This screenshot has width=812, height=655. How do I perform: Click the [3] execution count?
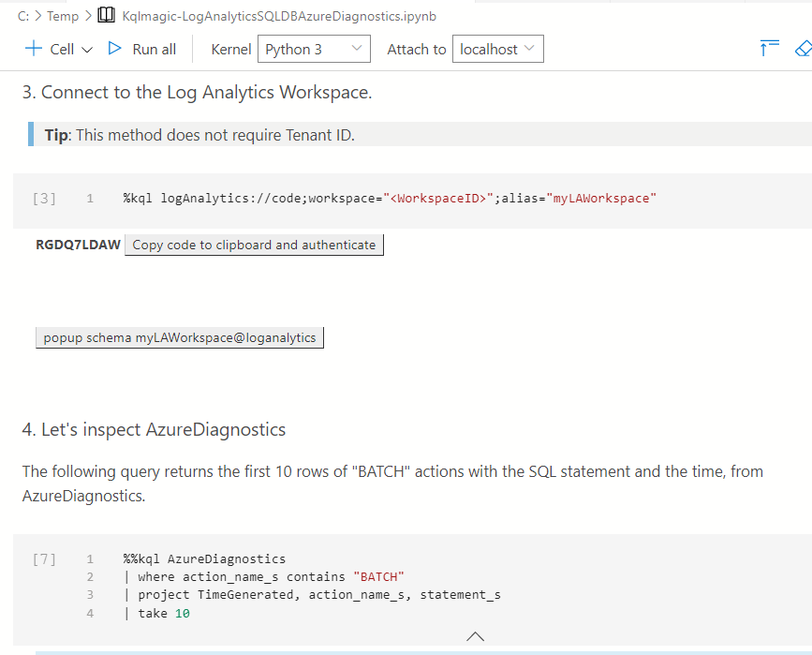[x=44, y=199]
